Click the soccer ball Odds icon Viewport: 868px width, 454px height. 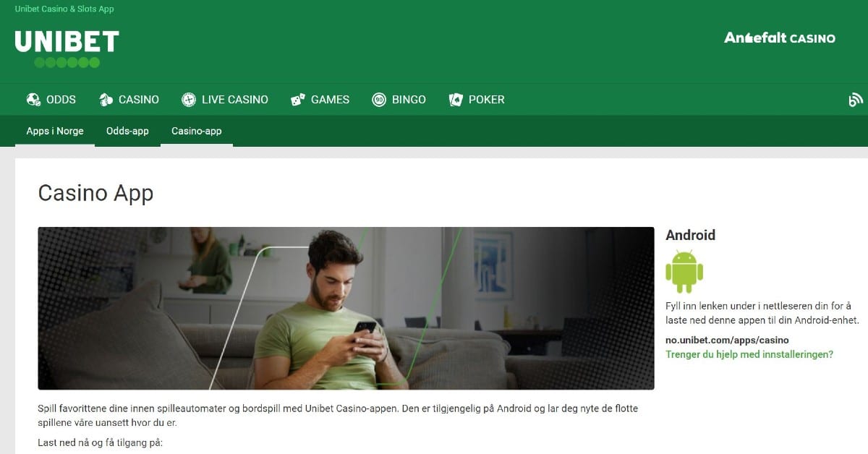(33, 100)
